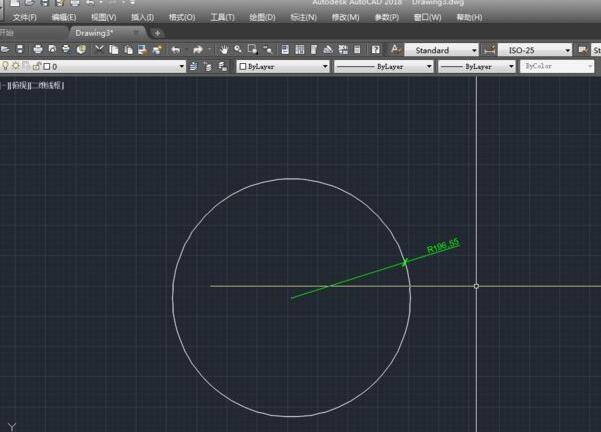Toggle the lock icon for layer 0
This screenshot has width=601, height=432.
point(36,66)
